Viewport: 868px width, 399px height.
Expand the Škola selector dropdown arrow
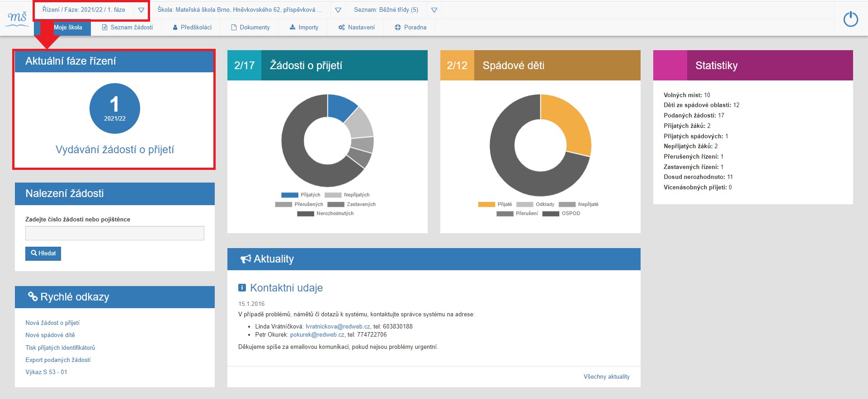coord(338,10)
